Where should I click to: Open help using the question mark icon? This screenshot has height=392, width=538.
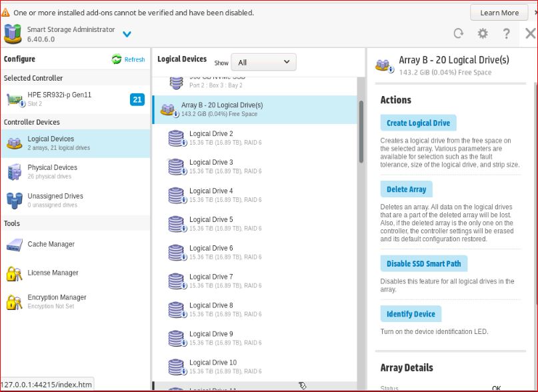click(507, 34)
